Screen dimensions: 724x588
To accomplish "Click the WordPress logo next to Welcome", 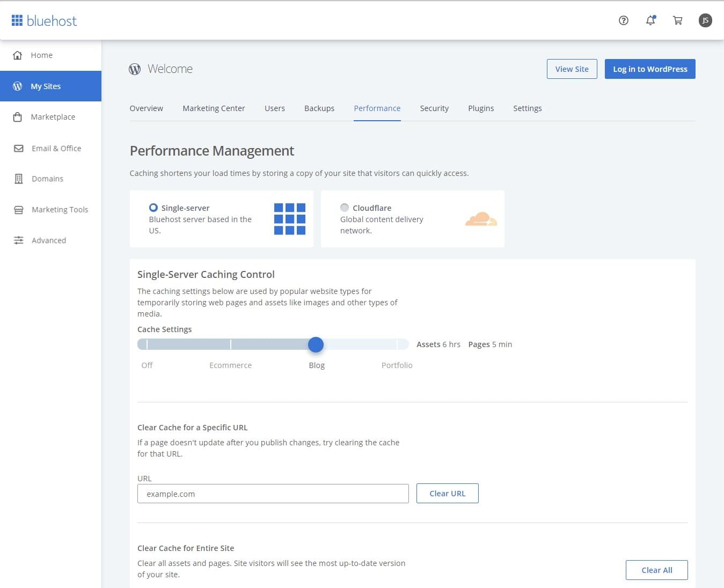I will [x=135, y=69].
